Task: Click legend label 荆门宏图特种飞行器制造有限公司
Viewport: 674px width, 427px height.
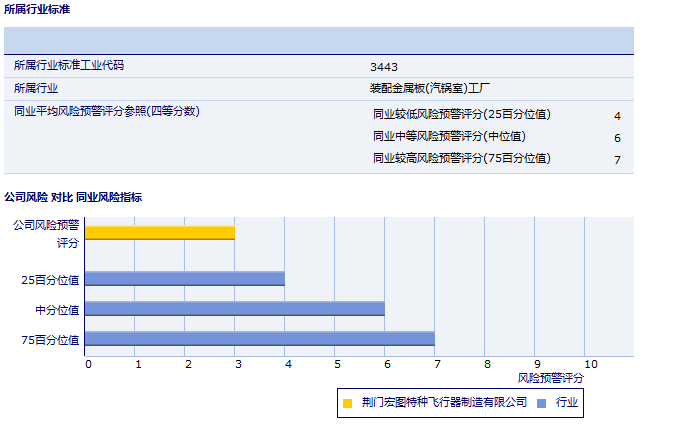Action: coord(444,403)
